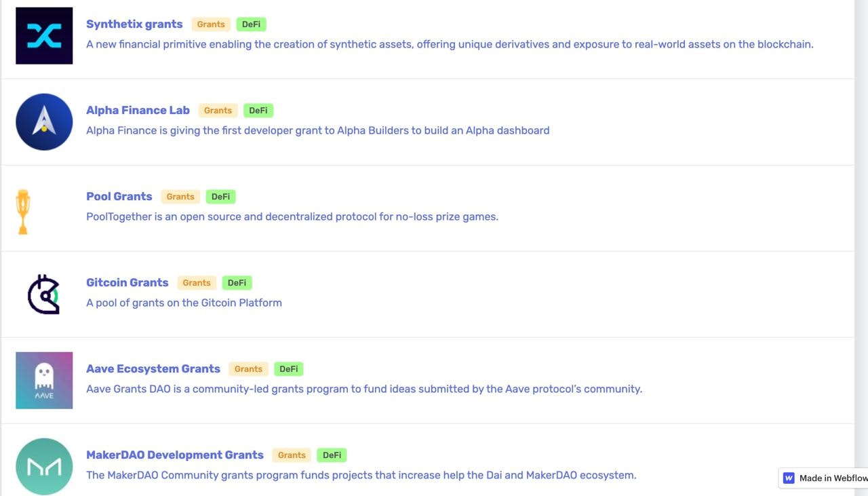Viewport: 868px width, 496px height.
Task: Open the Aave Ecosystem Grants title link
Action: coord(153,368)
